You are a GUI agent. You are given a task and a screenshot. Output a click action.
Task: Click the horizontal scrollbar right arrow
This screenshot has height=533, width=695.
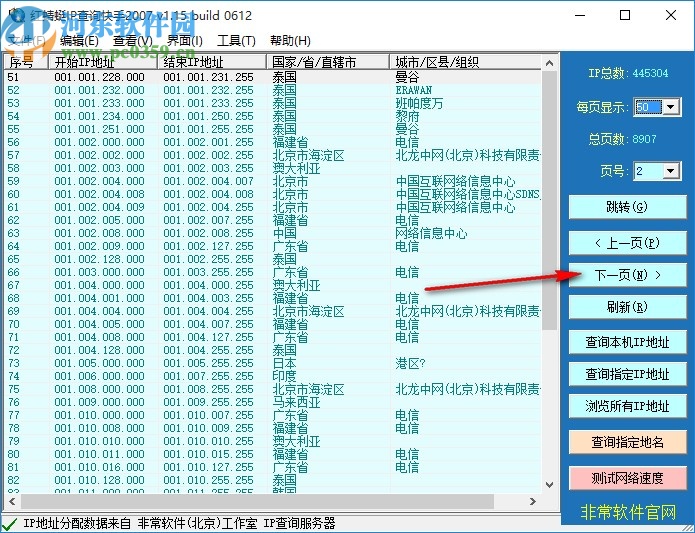click(533, 502)
